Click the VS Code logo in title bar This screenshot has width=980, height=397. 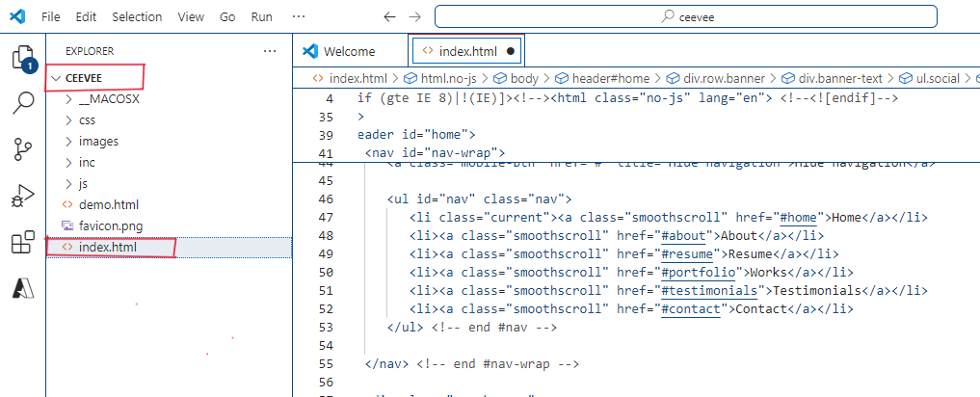[17, 17]
